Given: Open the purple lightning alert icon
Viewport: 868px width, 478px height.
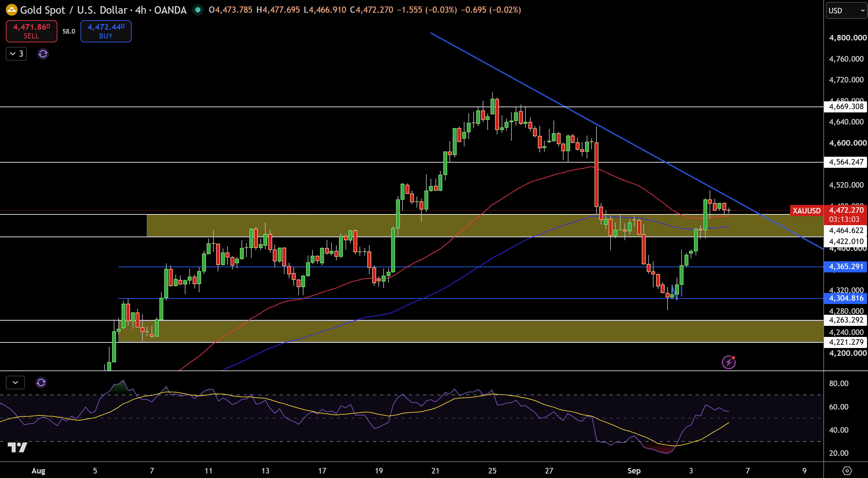Looking at the screenshot, I should (x=729, y=362).
